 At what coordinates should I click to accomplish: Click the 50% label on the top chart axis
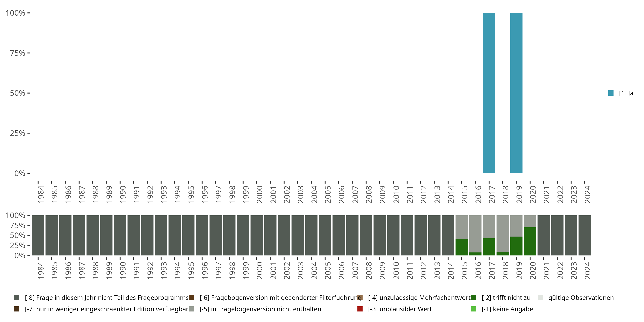(x=18, y=93)
